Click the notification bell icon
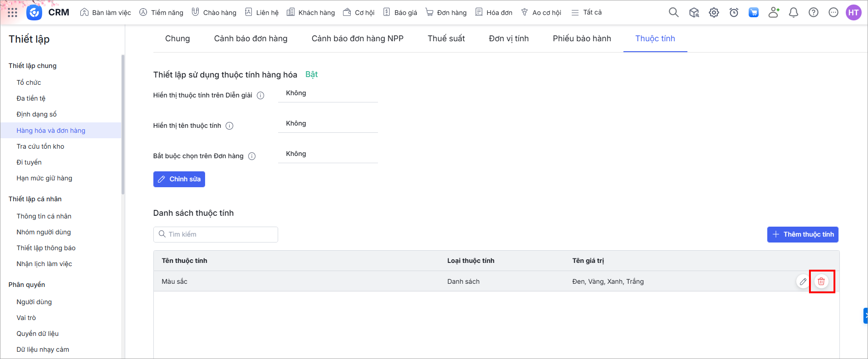 [793, 13]
